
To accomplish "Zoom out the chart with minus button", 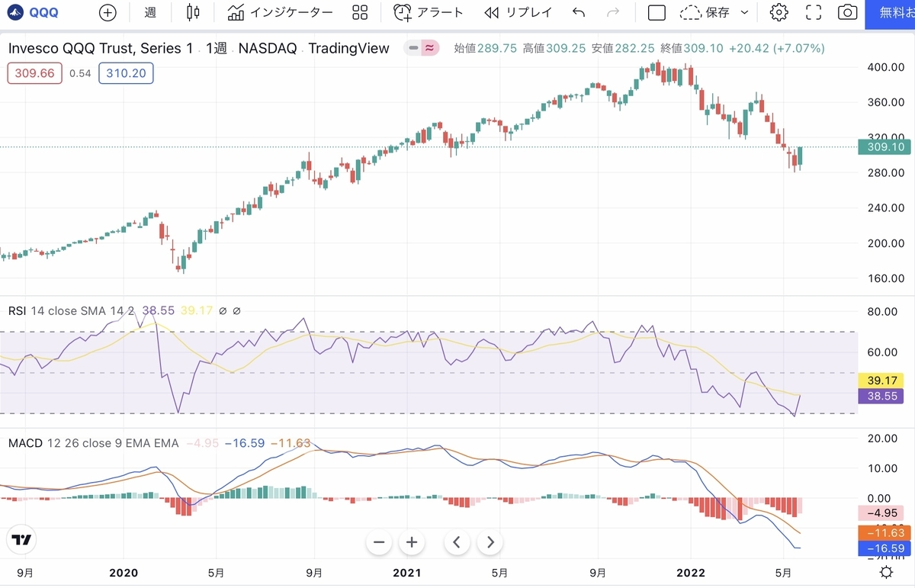I will click(379, 542).
